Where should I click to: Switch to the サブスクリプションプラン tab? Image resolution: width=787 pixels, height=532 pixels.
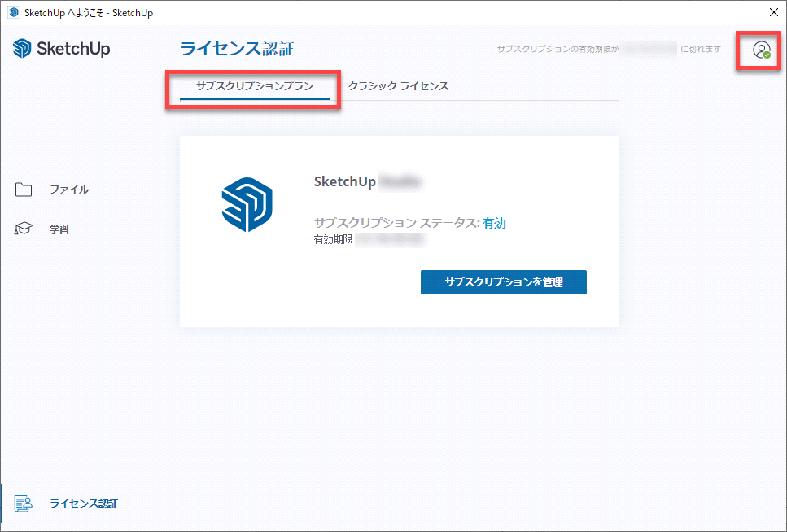[254, 86]
